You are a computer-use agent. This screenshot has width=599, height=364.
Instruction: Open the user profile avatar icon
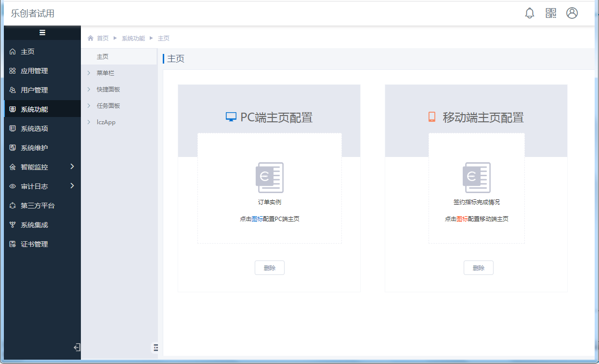point(572,13)
